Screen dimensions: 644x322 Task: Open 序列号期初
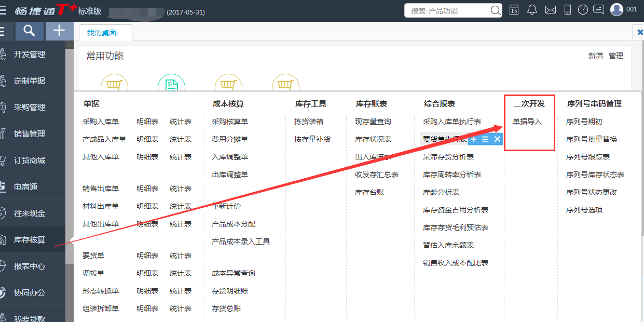pyautogui.click(x=584, y=122)
